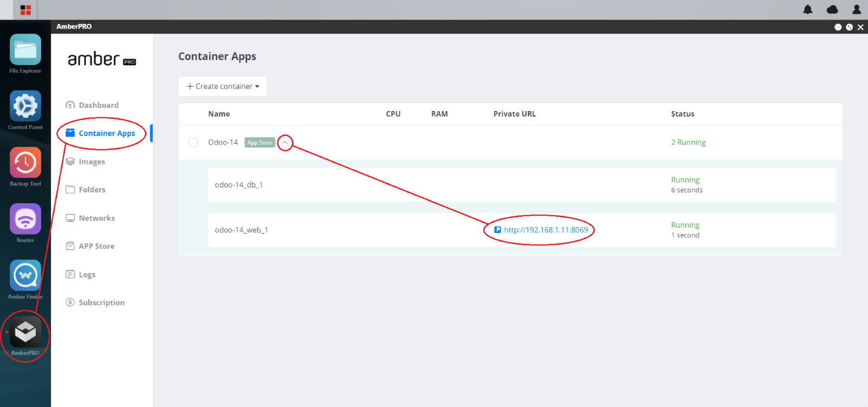This screenshot has width=868, height=407.
Task: Open the Subscription page
Action: [x=101, y=302]
